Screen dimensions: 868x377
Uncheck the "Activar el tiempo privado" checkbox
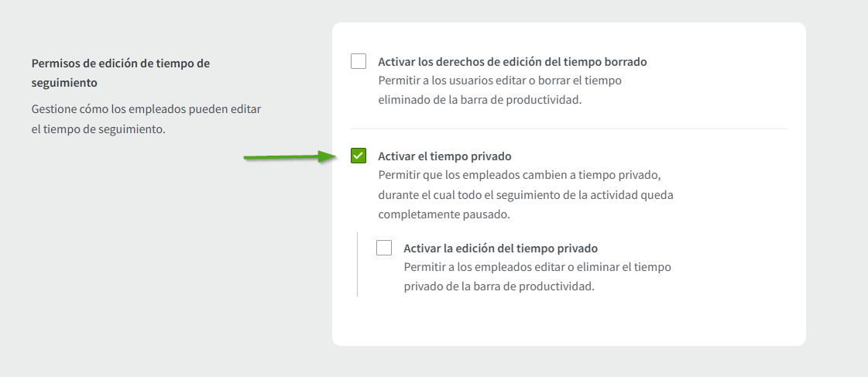click(x=359, y=156)
